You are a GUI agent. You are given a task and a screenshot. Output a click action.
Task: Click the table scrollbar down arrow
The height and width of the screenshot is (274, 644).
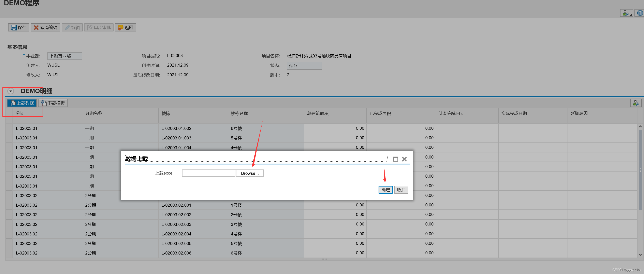[640, 255]
